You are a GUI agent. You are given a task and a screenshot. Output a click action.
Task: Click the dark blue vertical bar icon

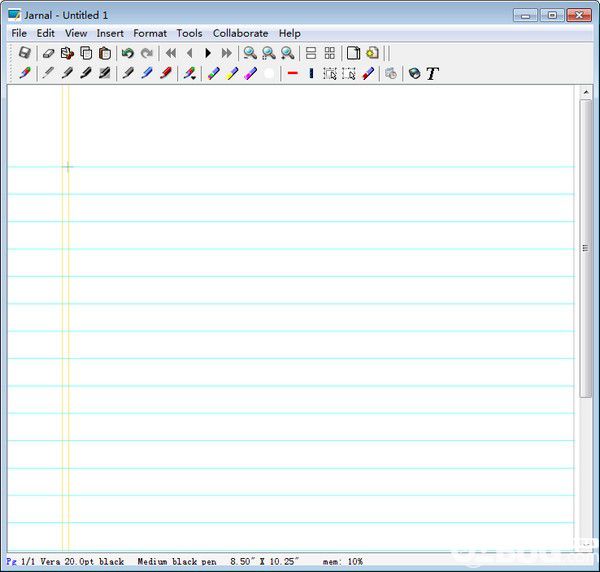point(311,73)
